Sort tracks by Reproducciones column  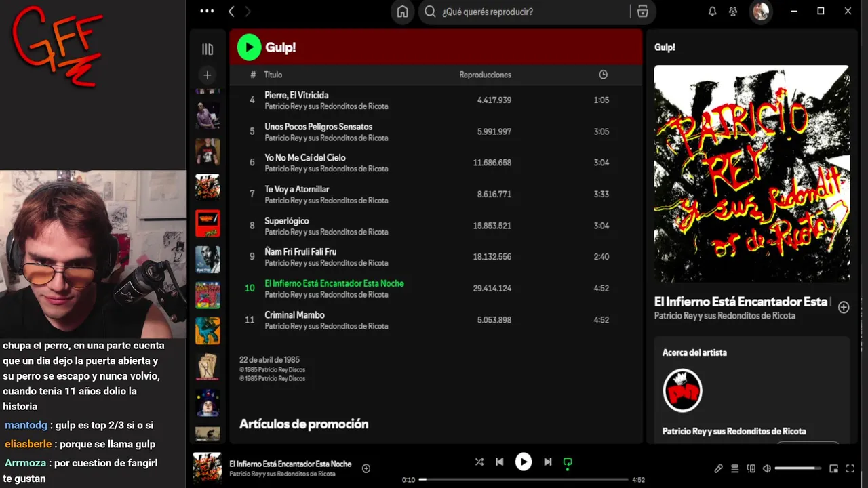[486, 75]
